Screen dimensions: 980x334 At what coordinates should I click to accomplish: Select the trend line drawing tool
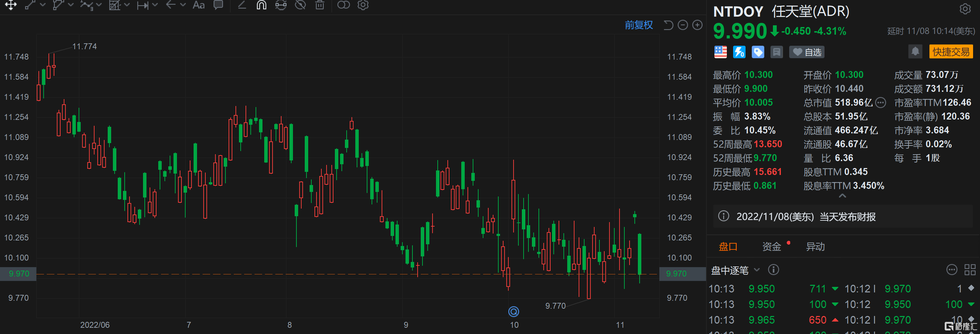[x=30, y=5]
